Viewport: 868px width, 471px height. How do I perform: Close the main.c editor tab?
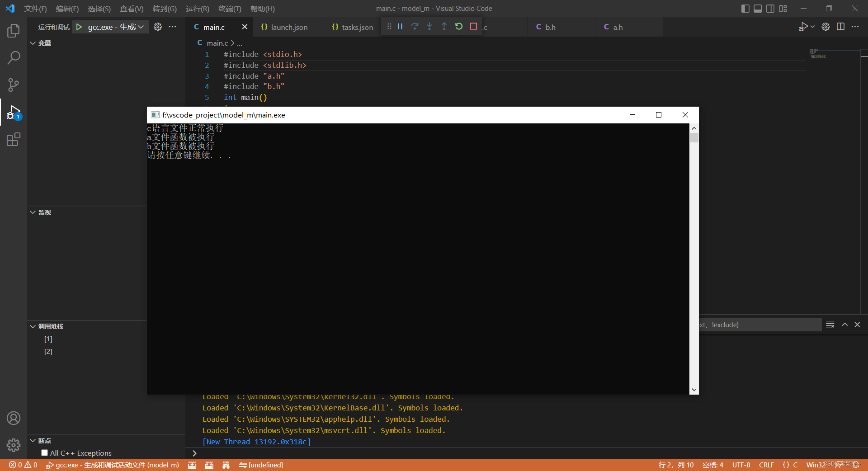click(245, 27)
